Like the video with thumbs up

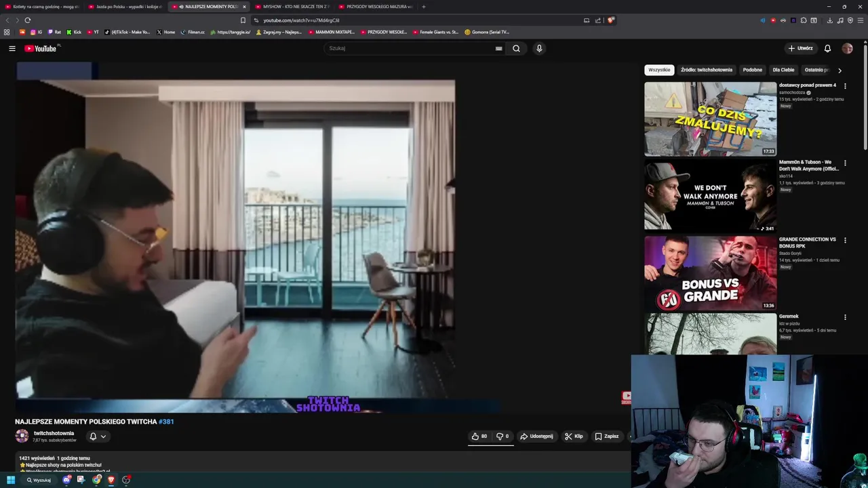[x=479, y=436]
